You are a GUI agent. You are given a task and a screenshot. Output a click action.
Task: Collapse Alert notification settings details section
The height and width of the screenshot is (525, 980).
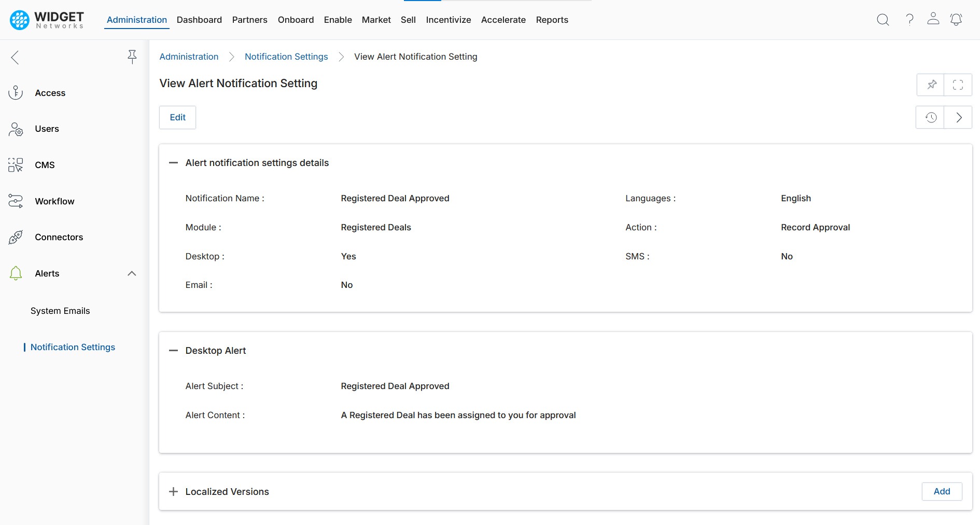pyautogui.click(x=173, y=163)
